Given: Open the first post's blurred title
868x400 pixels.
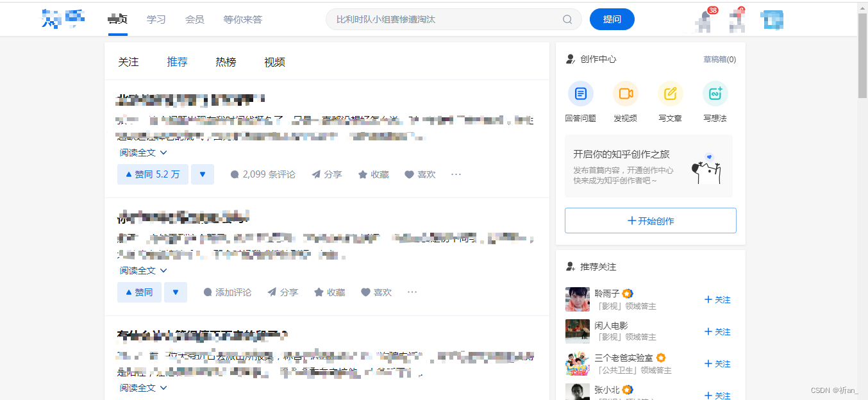Looking at the screenshot, I should coord(190,99).
